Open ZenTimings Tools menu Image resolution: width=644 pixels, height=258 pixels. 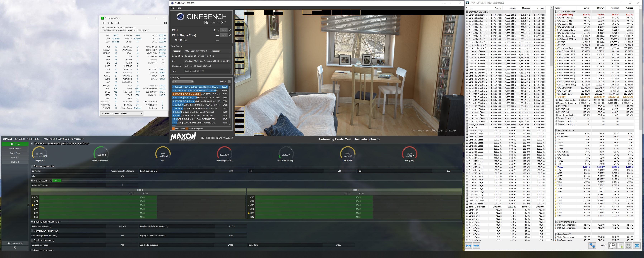coord(110,23)
